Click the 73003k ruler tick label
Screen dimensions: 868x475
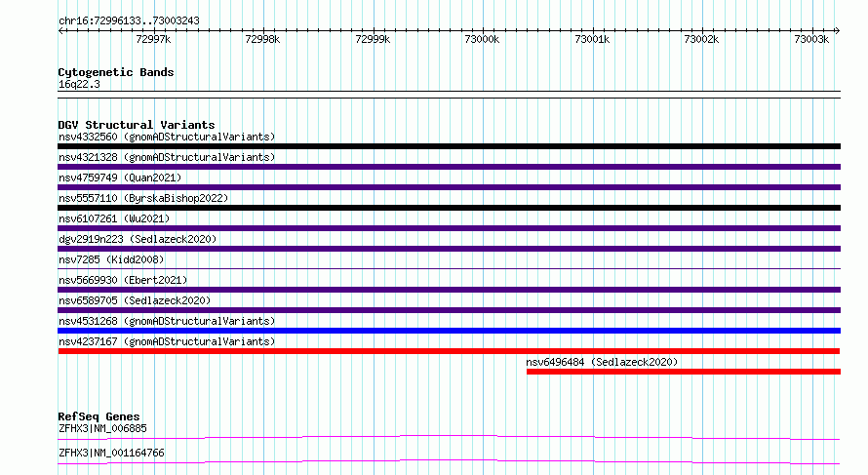pos(811,39)
